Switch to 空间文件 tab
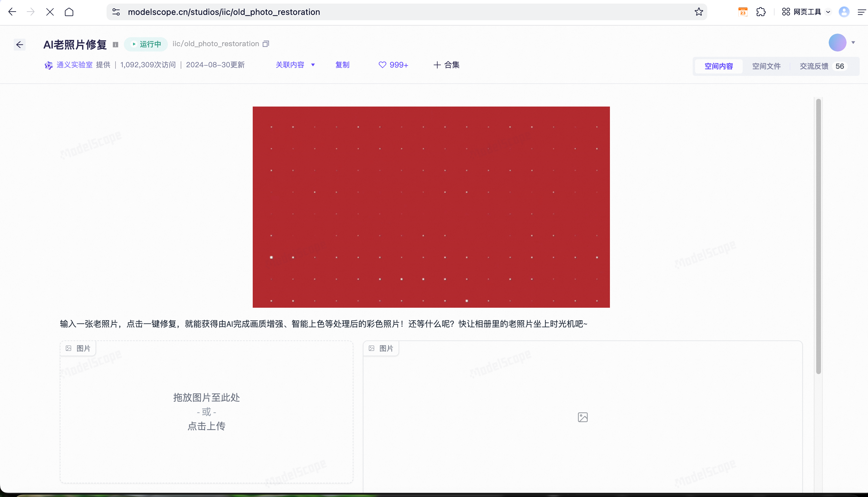This screenshot has width=868, height=497. pos(766,66)
